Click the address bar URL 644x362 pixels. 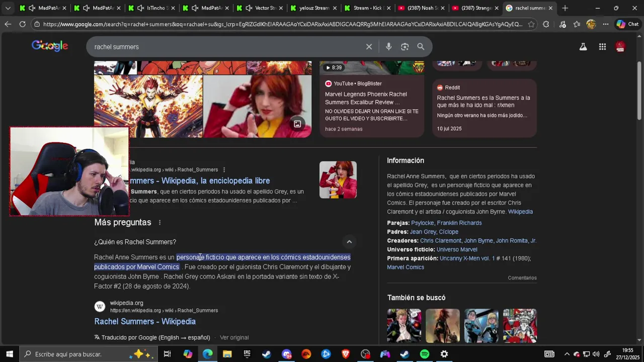click(282, 24)
